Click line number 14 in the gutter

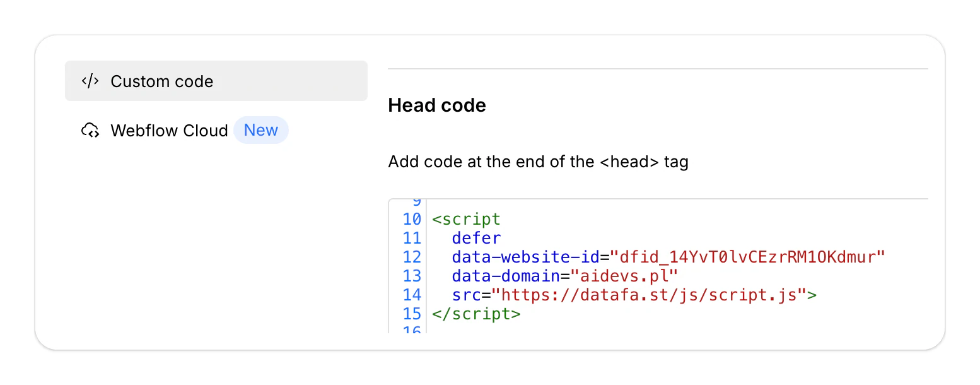(412, 295)
